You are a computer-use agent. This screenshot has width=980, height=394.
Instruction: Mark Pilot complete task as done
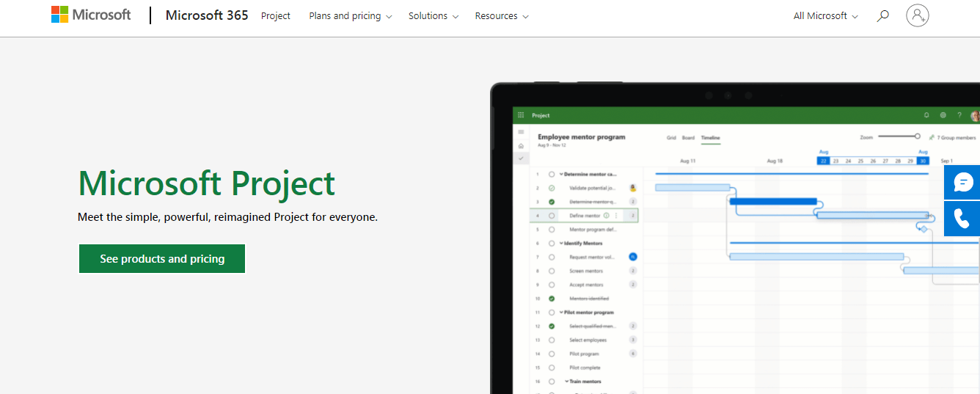click(x=552, y=368)
